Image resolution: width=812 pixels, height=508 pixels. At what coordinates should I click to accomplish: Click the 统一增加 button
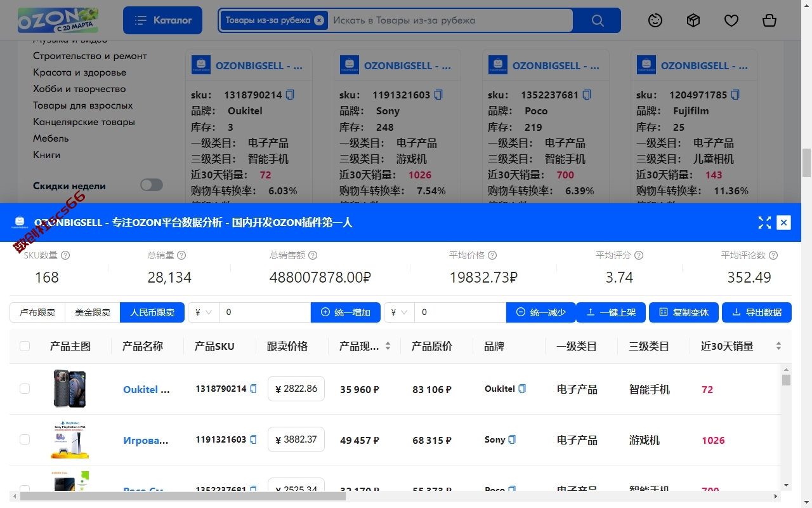(x=346, y=312)
